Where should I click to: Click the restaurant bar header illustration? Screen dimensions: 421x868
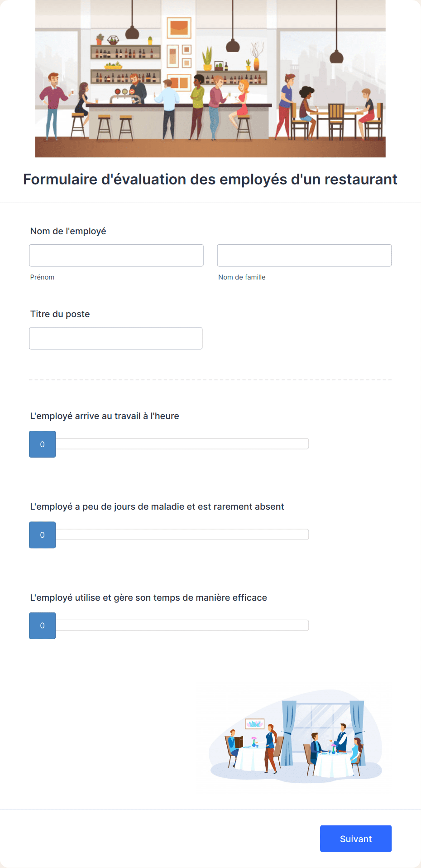(210, 79)
